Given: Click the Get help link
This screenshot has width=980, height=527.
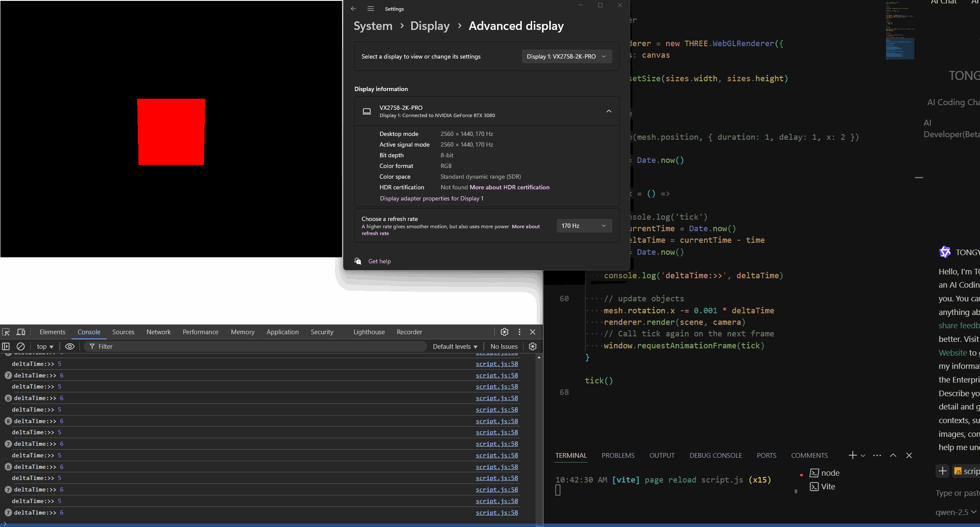Looking at the screenshot, I should coord(379,261).
